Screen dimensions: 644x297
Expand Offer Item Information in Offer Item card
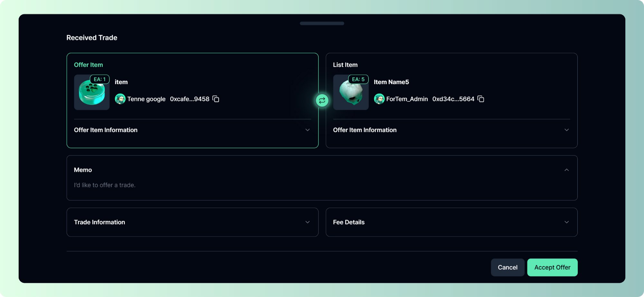[308, 130]
